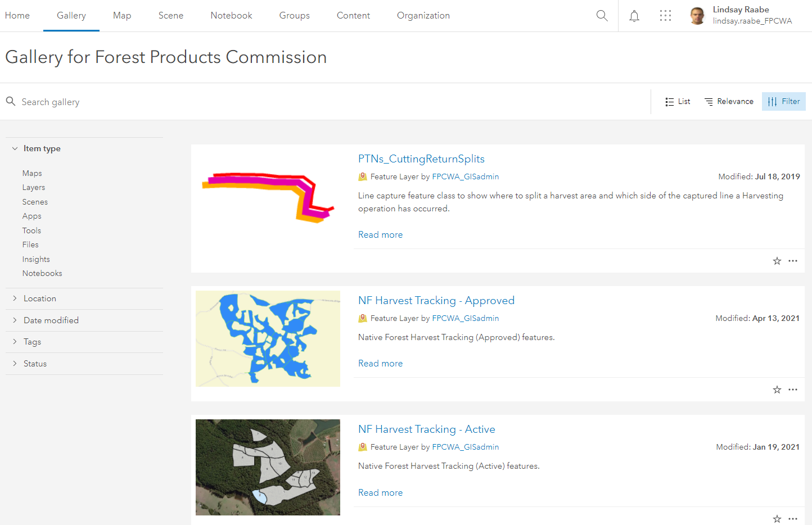Viewport: 812px width, 525px height.
Task: Switch the gallery to List view
Action: pos(678,102)
